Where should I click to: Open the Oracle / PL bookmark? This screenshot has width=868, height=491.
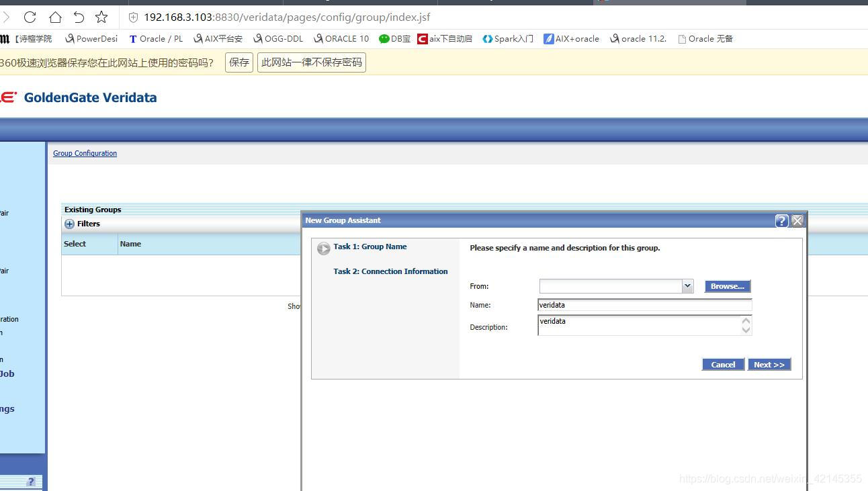[x=156, y=39]
